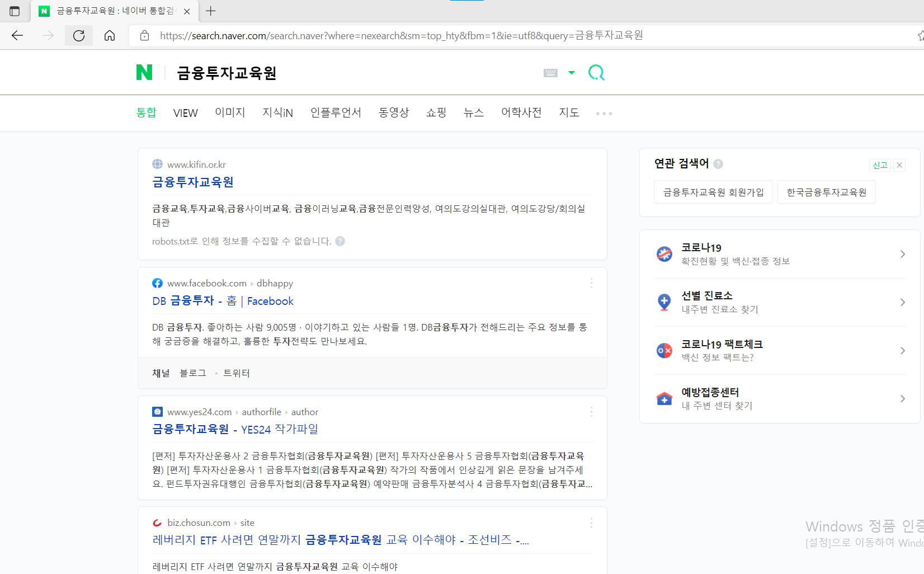Switch to the 이미지 tab
Screen dimensions: 924x574
(230, 112)
